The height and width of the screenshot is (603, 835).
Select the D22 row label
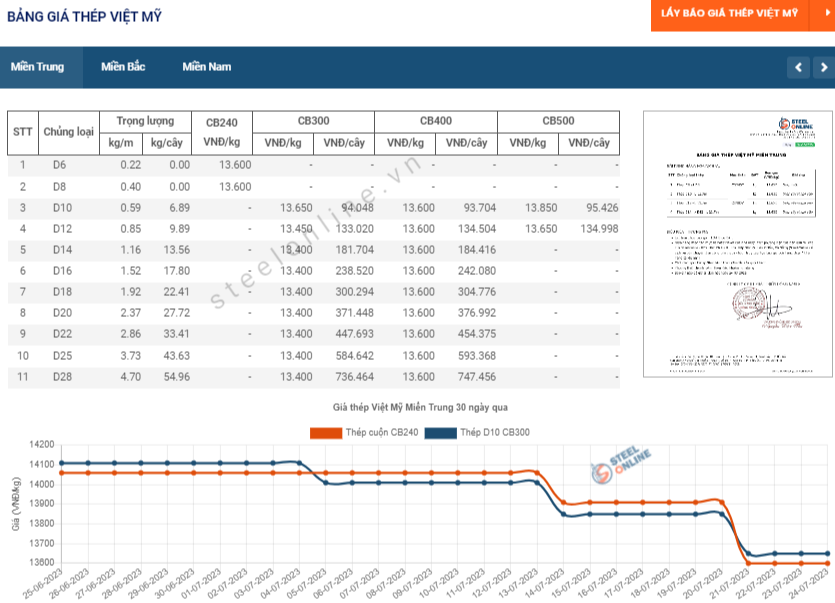62,334
